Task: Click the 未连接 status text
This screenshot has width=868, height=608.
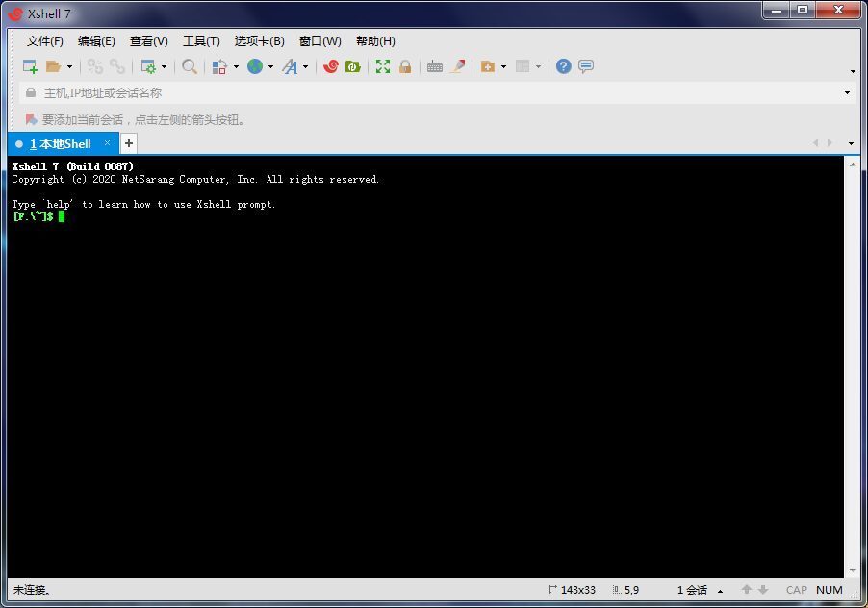Action: click(32, 590)
